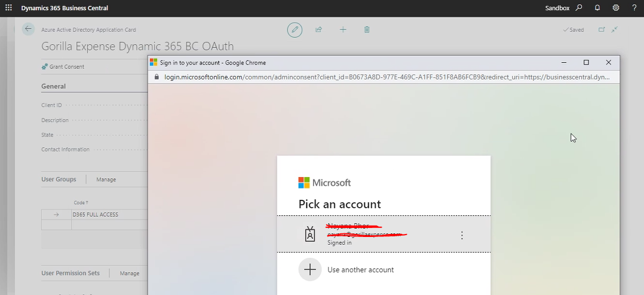Image resolution: width=644 pixels, height=295 pixels.
Task: Click the Gorilla Expense Dynamic 365 BC OAuth title
Action: point(137,47)
